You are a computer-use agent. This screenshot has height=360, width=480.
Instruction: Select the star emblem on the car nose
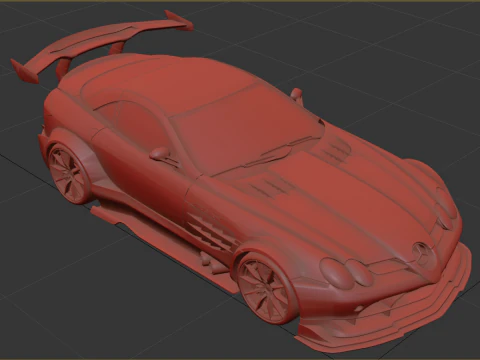(423, 254)
